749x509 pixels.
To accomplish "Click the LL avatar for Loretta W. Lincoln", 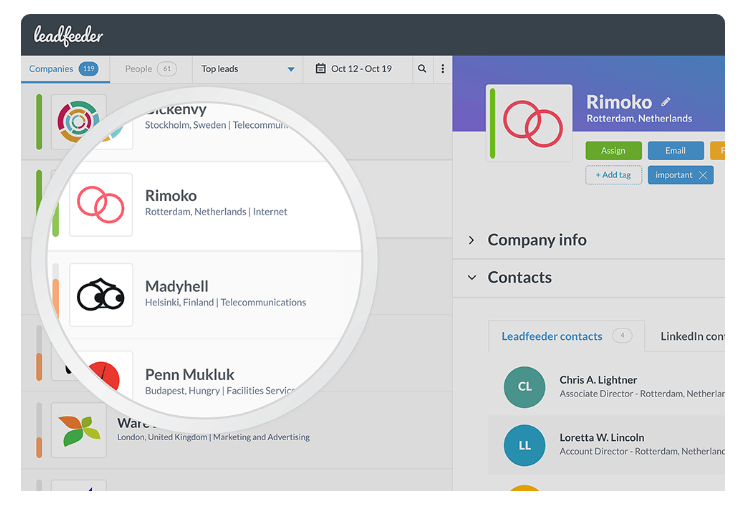I will [x=524, y=445].
